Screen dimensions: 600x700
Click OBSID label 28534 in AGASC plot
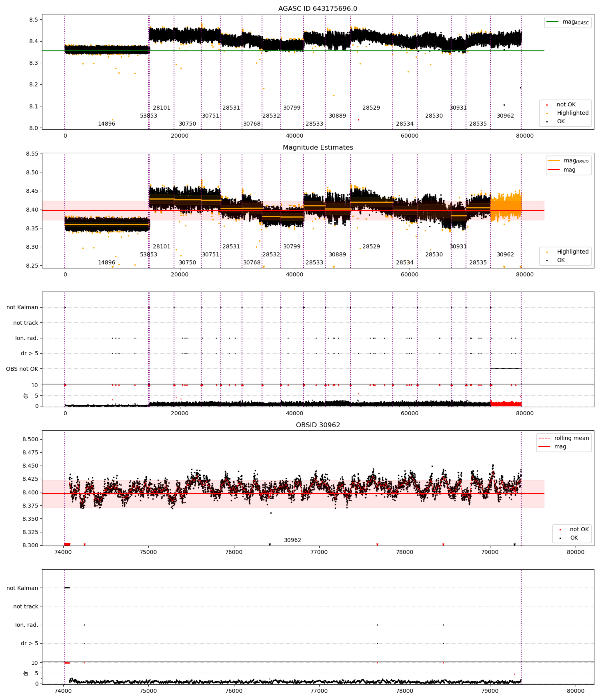coord(405,124)
